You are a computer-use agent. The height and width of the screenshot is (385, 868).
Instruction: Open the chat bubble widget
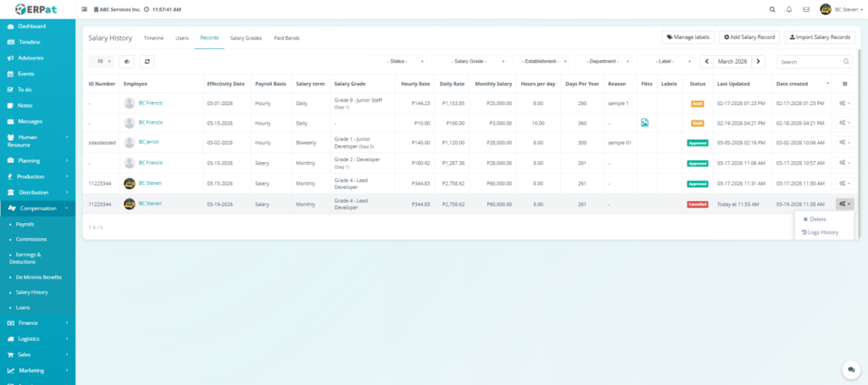click(851, 370)
